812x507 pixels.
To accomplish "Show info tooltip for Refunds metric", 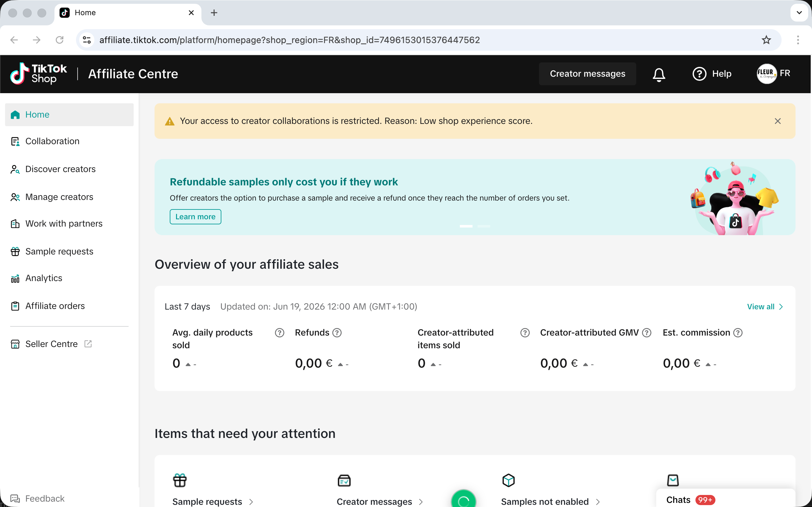I will [337, 333].
